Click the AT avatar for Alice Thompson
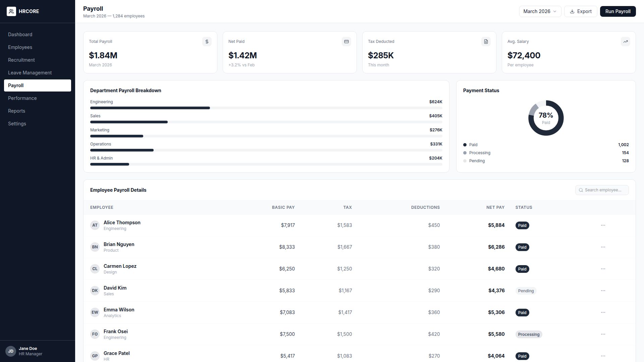This screenshot has height=362, width=644. (95, 225)
